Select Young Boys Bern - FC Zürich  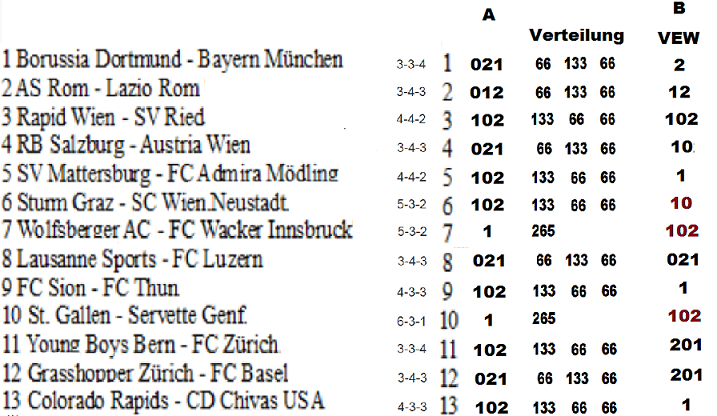point(140,345)
